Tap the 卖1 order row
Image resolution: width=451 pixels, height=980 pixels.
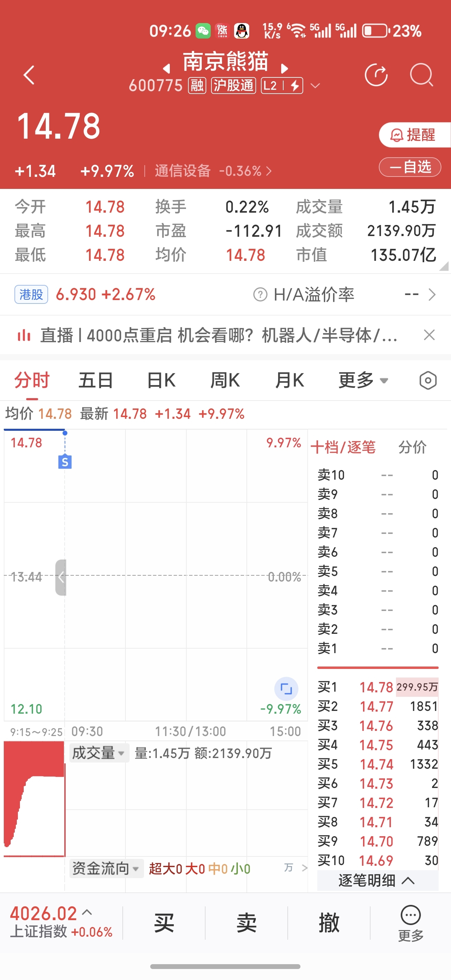(x=378, y=648)
